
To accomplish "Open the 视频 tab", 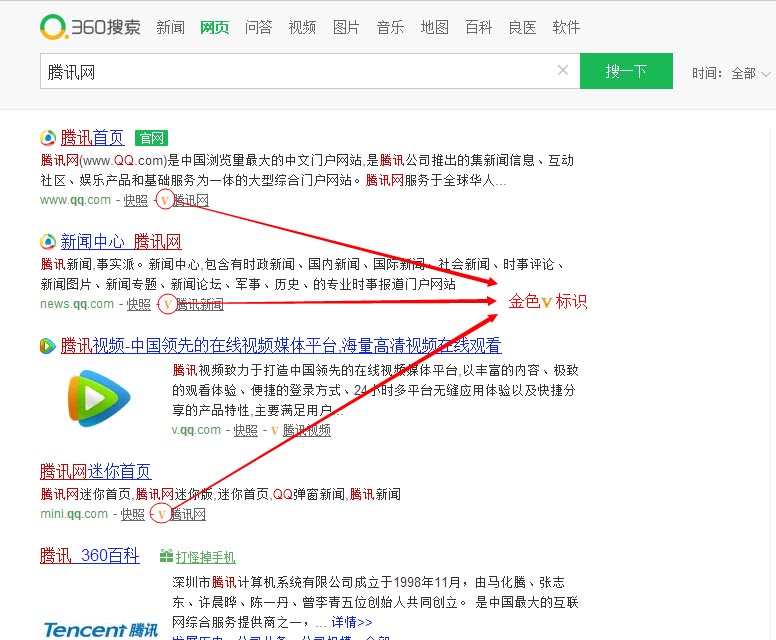I will pyautogui.click(x=302, y=27).
